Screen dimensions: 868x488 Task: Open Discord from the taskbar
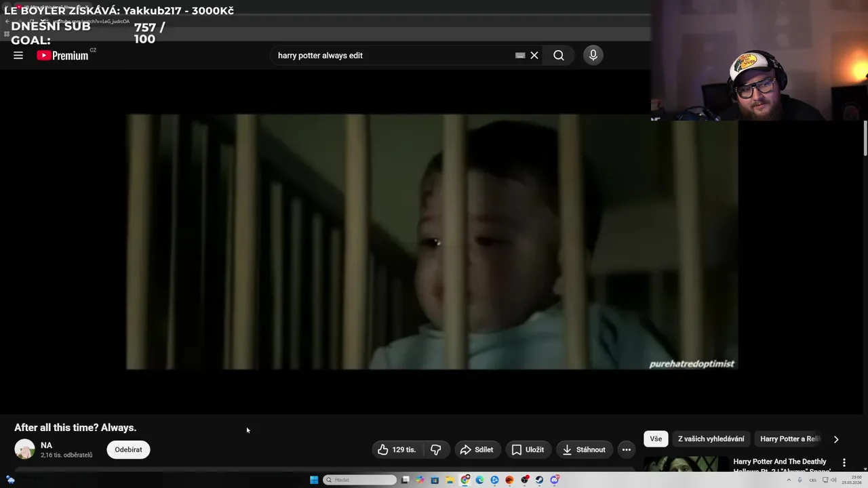pos(555,480)
